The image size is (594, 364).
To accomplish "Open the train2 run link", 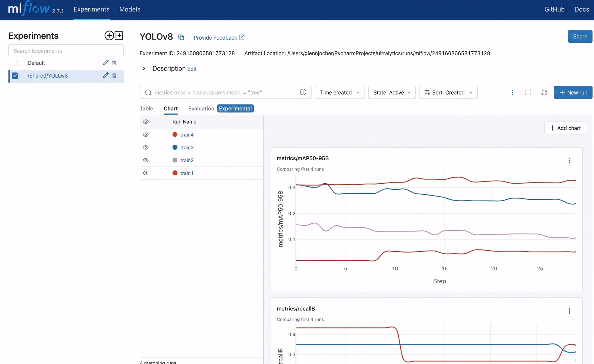I will coord(187,160).
